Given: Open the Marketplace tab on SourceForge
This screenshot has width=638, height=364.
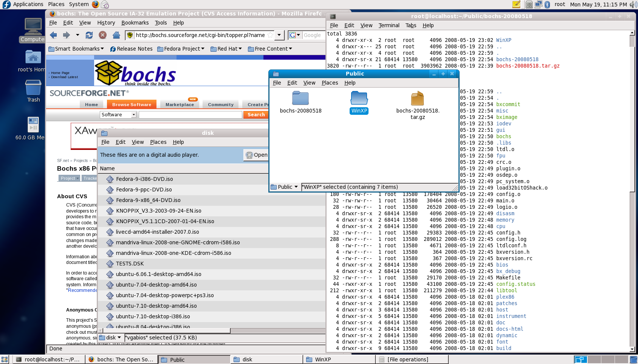Looking at the screenshot, I should (x=180, y=105).
